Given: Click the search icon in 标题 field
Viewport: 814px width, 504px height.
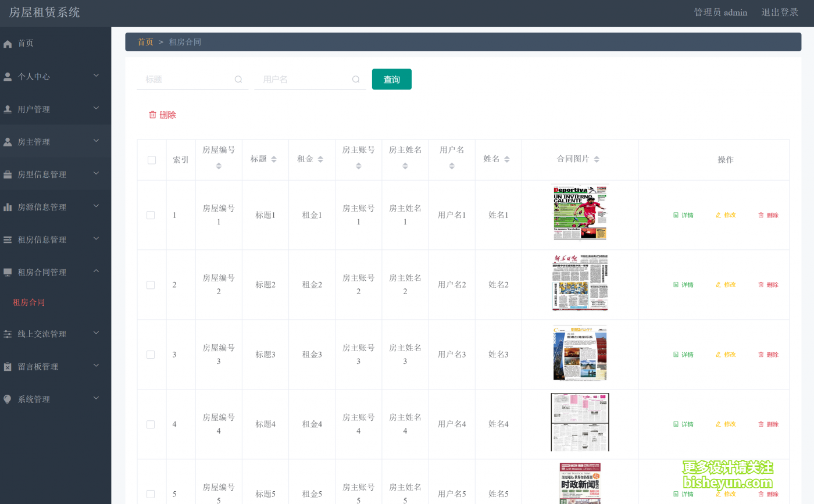Looking at the screenshot, I should [x=238, y=79].
